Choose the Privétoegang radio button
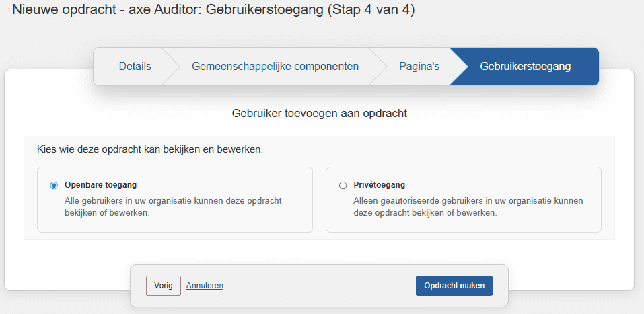The image size is (644, 314). point(343,186)
